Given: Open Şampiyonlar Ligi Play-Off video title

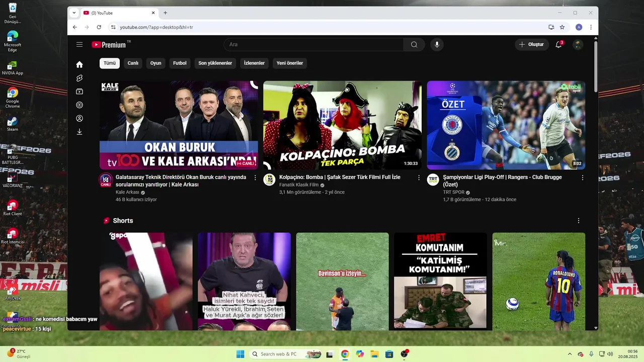Looking at the screenshot, I should coord(503,181).
